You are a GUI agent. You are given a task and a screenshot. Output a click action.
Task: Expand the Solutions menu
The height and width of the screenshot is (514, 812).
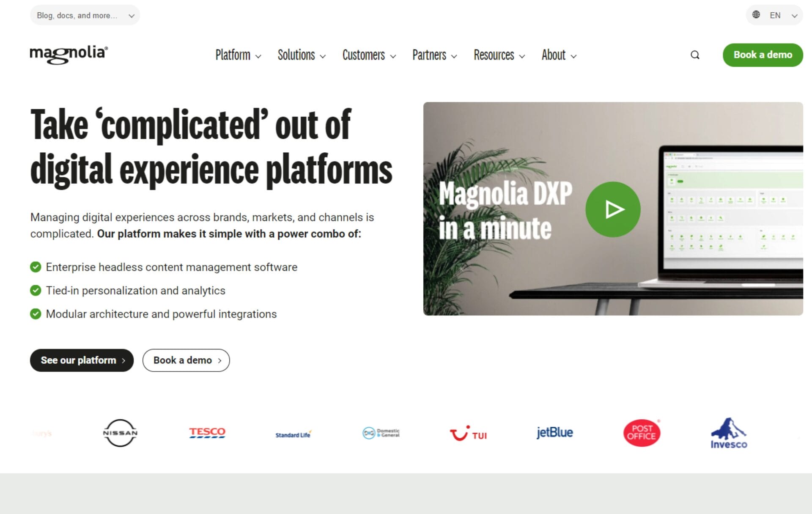[x=302, y=55]
